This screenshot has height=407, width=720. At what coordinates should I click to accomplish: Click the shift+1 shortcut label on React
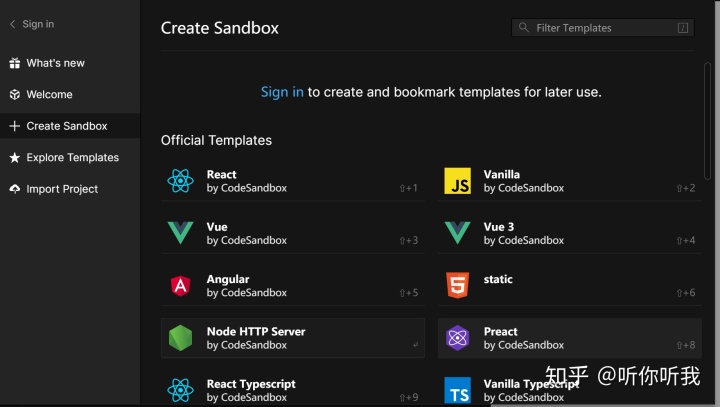coord(408,188)
